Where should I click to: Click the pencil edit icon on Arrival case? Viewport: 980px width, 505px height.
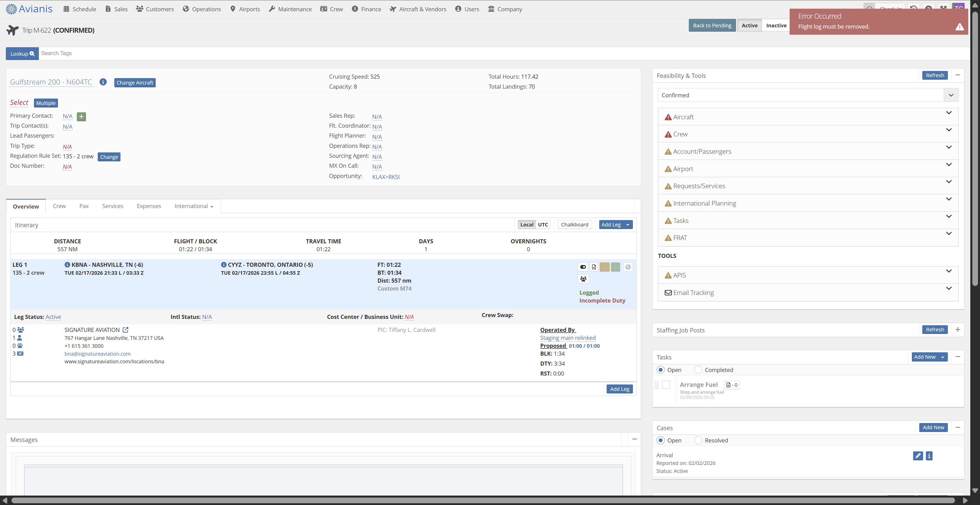[918, 455]
